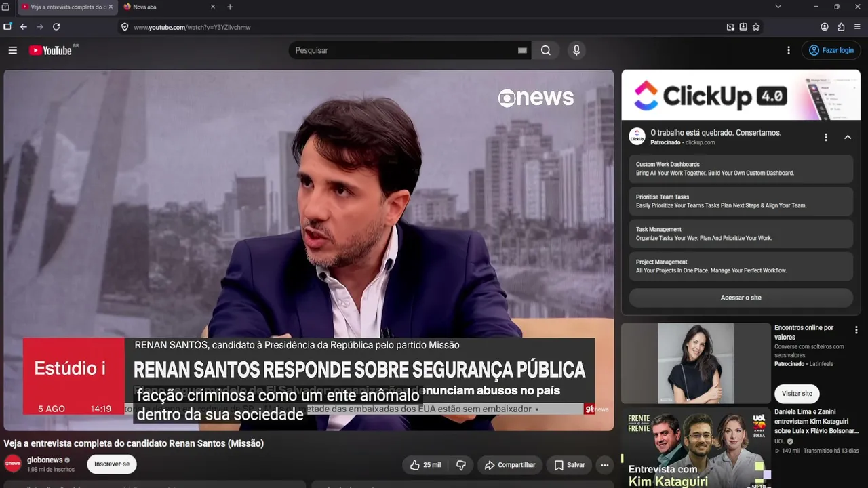868x488 pixels.
Task: Open the ClickUp 4.0 banner image
Action: [741, 96]
